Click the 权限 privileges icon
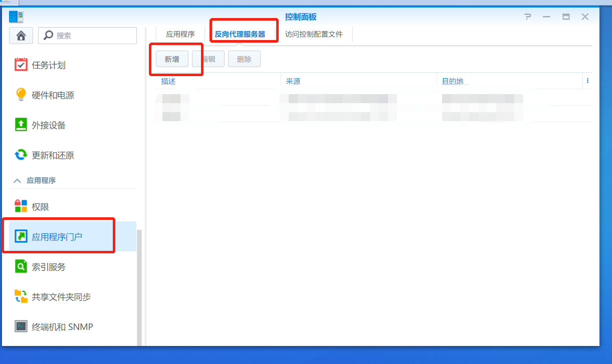 [21, 207]
